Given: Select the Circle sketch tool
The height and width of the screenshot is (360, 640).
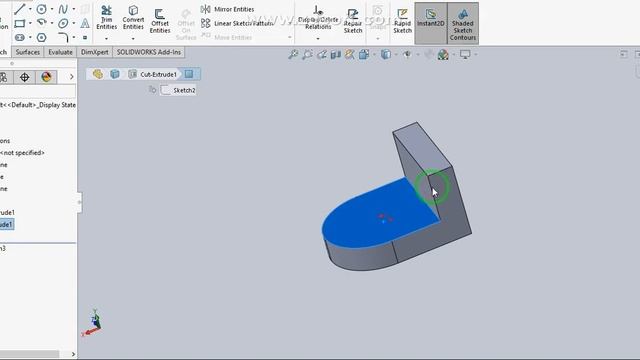Looking at the screenshot, I should tap(41, 9).
